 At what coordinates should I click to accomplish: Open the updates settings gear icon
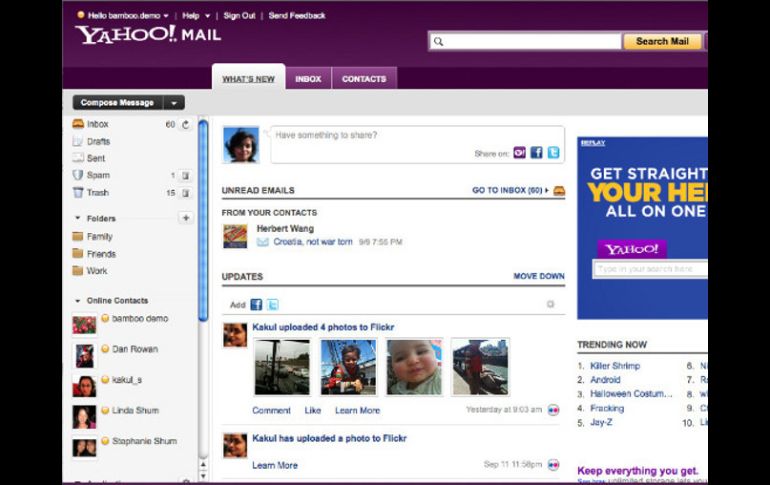550,304
